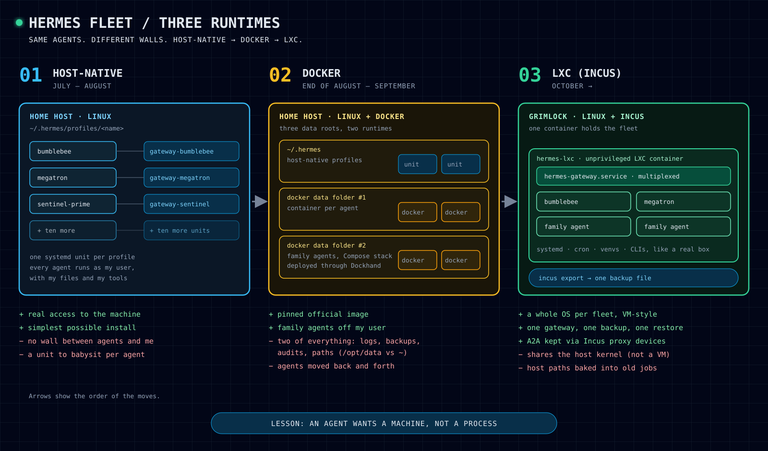This screenshot has height=451, width=768.
Task: Click the subtitle "SAME AGENTS. DIFFERENT WALLS."
Action: coord(98,40)
